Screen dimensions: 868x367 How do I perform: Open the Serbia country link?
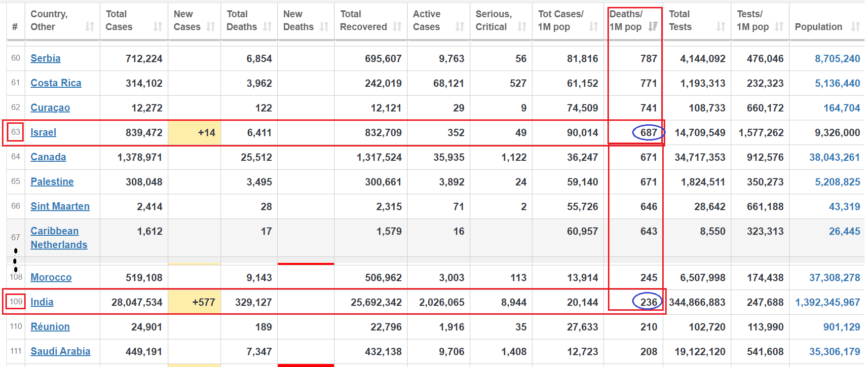45,58
